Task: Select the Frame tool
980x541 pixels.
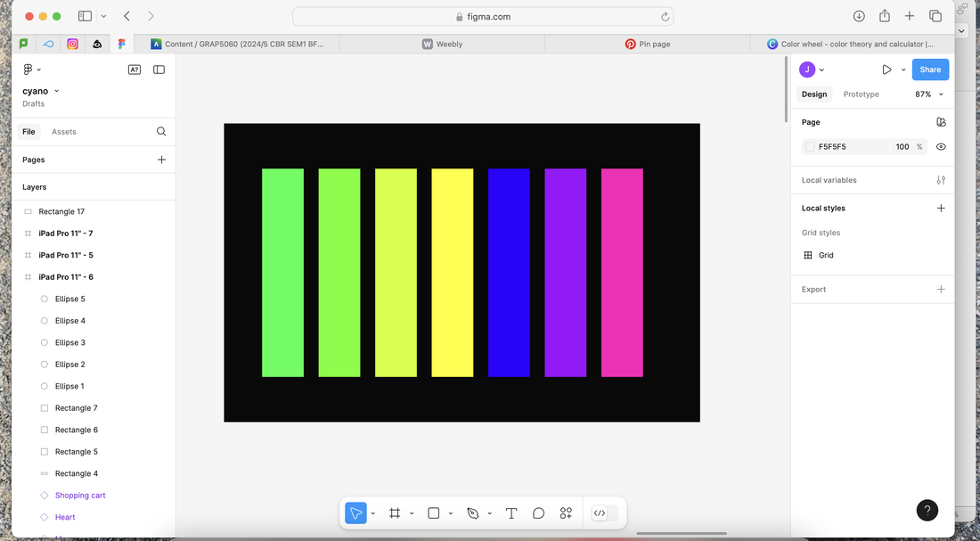Action: pos(395,512)
